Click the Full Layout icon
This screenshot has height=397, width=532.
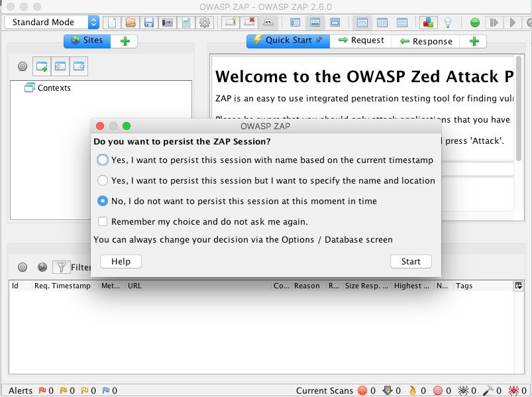[335, 23]
